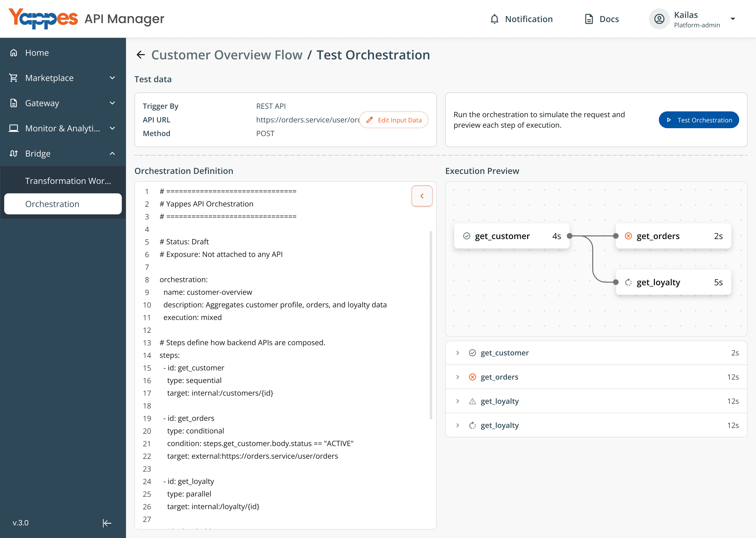Screen dimensions: 756x538
Task: Click the back arrow beside Customer Overview Flow
Action: coord(141,55)
